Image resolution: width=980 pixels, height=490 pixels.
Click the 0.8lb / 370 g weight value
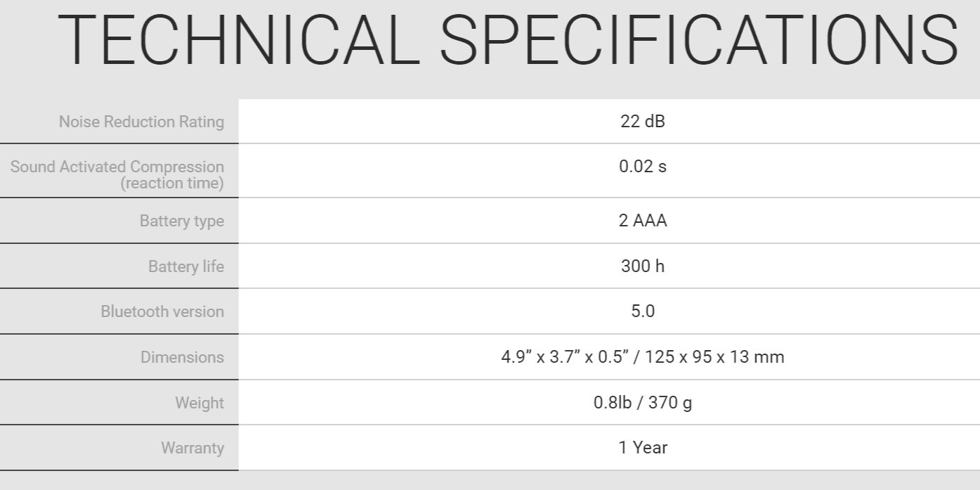pos(643,403)
